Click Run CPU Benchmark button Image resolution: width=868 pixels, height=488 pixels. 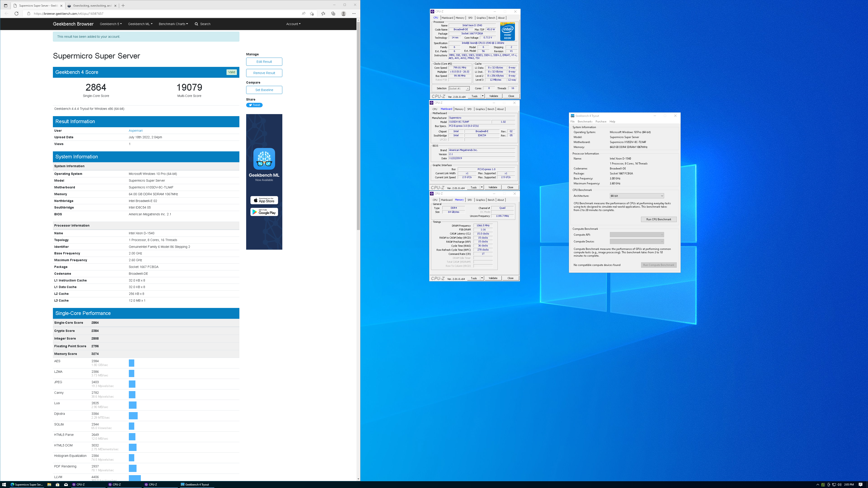pyautogui.click(x=658, y=220)
